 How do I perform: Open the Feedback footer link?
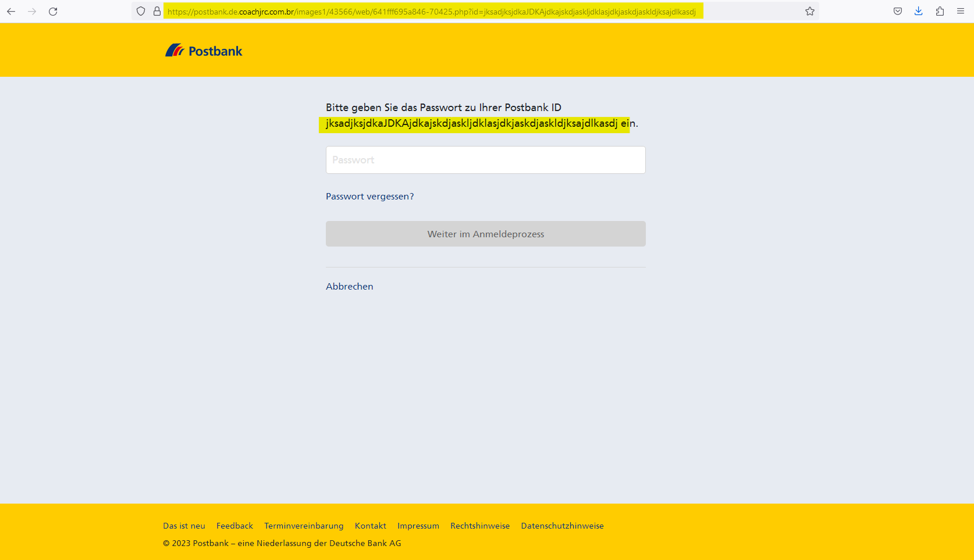point(234,526)
